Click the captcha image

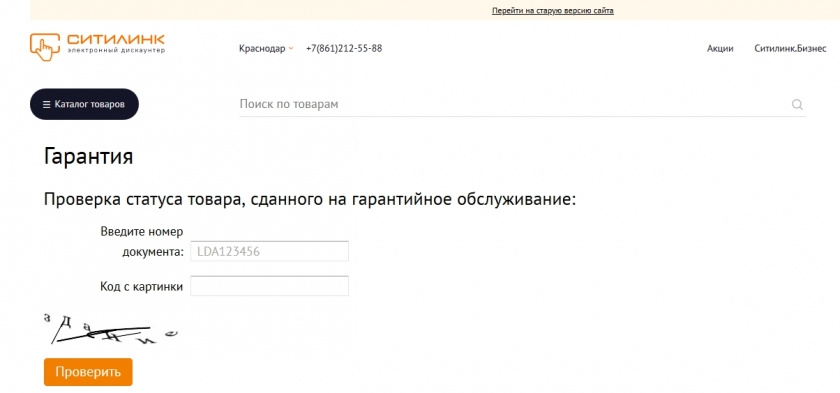click(110, 329)
